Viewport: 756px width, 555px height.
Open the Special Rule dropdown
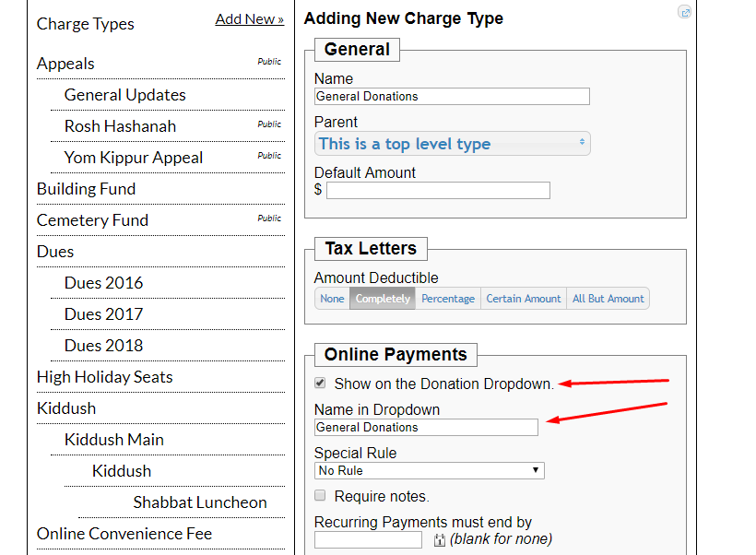coord(430,471)
